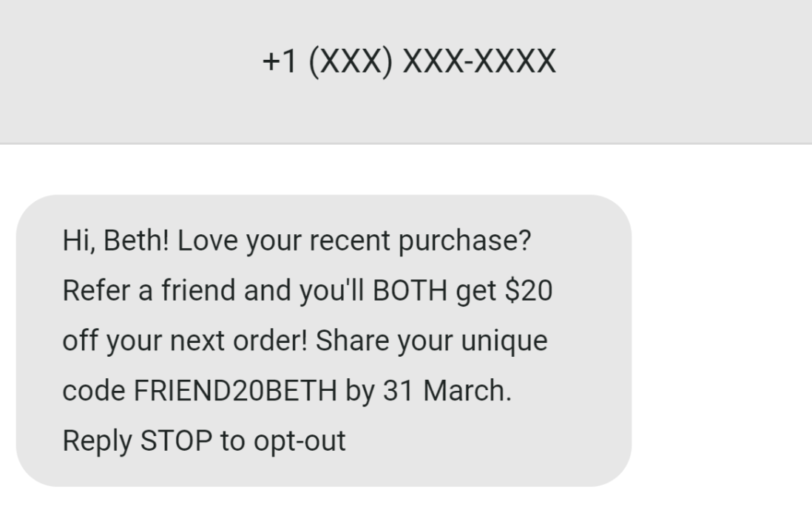Click the opt-out instruction line
This screenshot has width=812, height=532.
pyautogui.click(x=204, y=440)
